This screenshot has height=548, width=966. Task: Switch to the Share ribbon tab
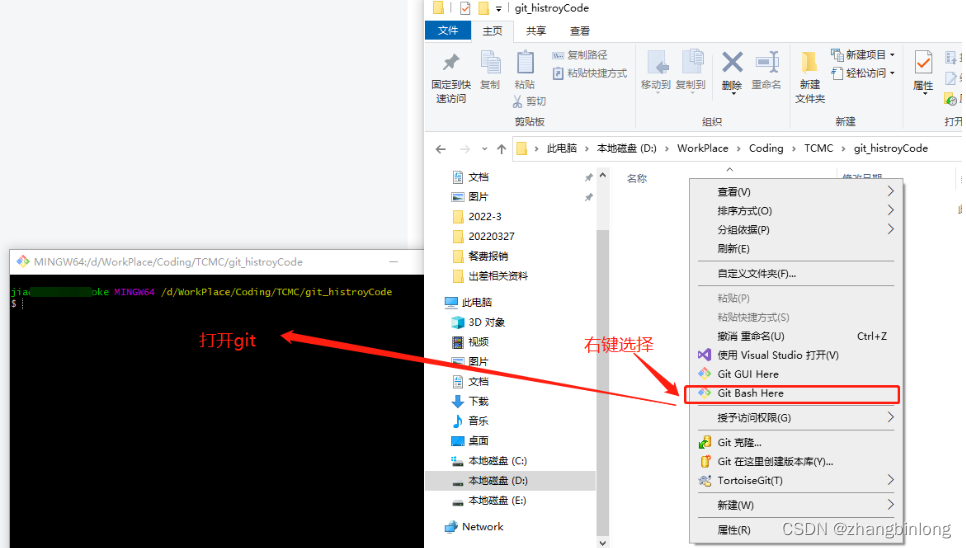pos(536,31)
